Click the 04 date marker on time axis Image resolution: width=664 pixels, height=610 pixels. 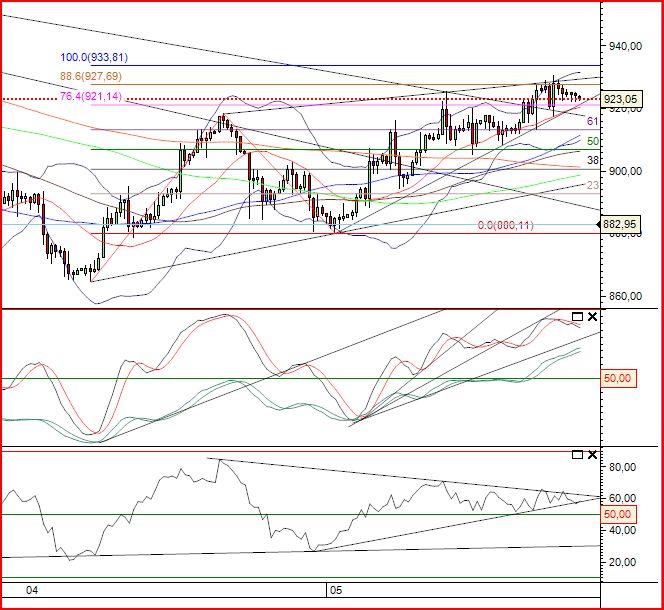click(32, 591)
